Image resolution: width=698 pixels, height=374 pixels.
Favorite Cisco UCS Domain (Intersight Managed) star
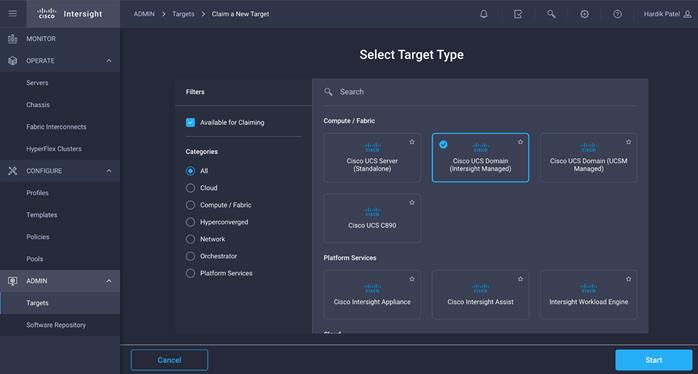(x=520, y=142)
